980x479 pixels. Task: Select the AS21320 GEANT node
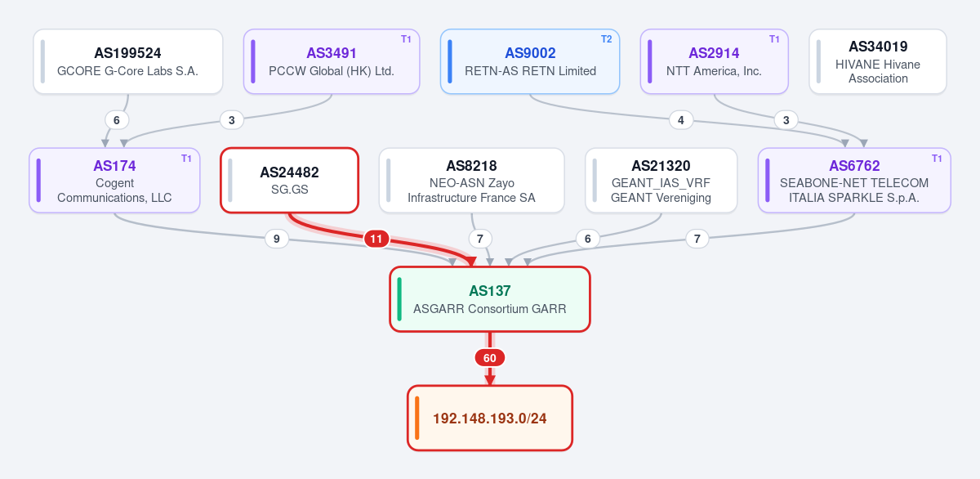click(661, 181)
